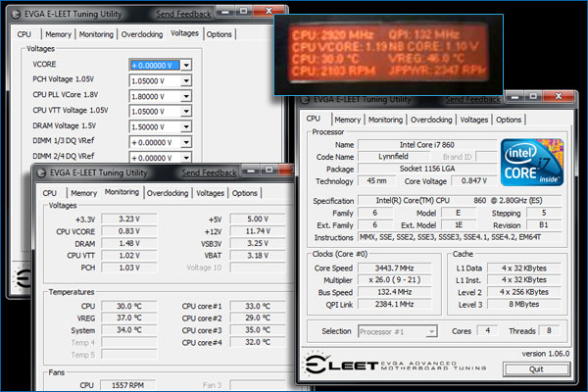Click Send Feedback in the Voltages window
Screen dimensions: 588x392
click(x=183, y=15)
